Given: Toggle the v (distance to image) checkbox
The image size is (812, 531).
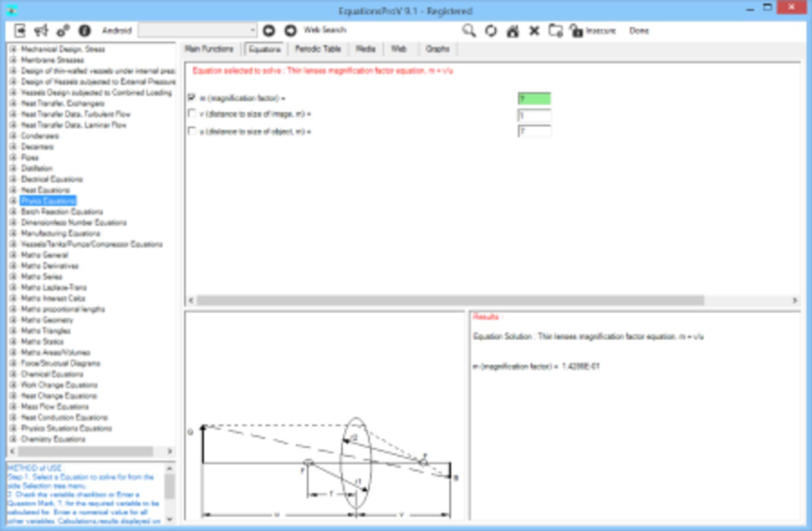Looking at the screenshot, I should point(192,114).
